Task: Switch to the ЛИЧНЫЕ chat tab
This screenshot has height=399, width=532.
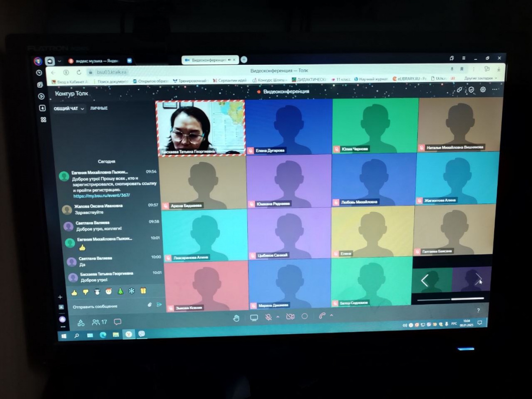Action: (x=99, y=108)
